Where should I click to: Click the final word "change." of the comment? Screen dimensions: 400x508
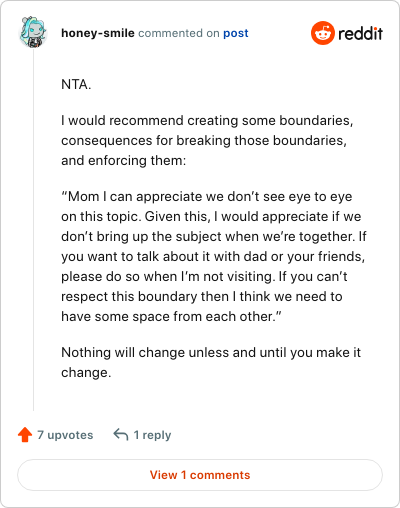(86, 373)
